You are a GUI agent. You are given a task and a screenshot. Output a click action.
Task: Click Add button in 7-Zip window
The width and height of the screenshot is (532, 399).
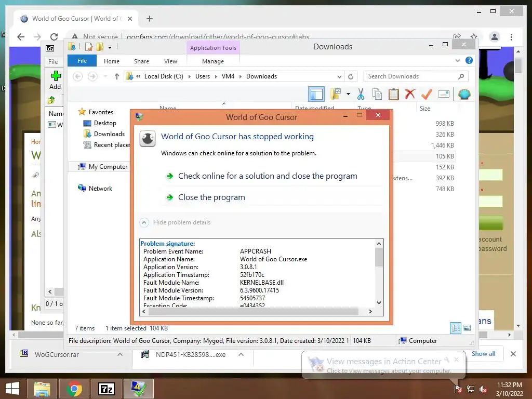(x=55, y=80)
